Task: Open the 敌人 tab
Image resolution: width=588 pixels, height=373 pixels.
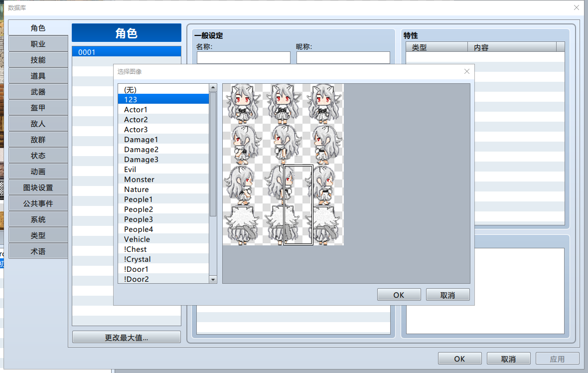Action: tap(38, 124)
